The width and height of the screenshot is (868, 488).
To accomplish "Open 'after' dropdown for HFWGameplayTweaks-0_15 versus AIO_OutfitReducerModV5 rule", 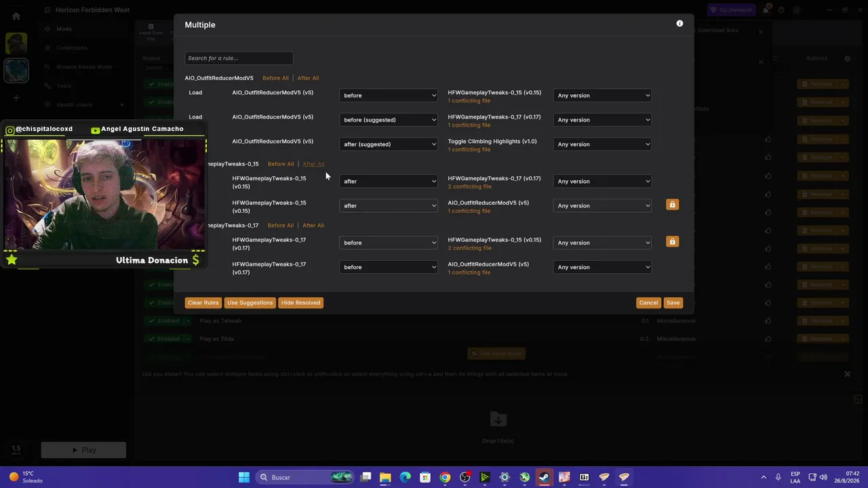I will point(389,205).
